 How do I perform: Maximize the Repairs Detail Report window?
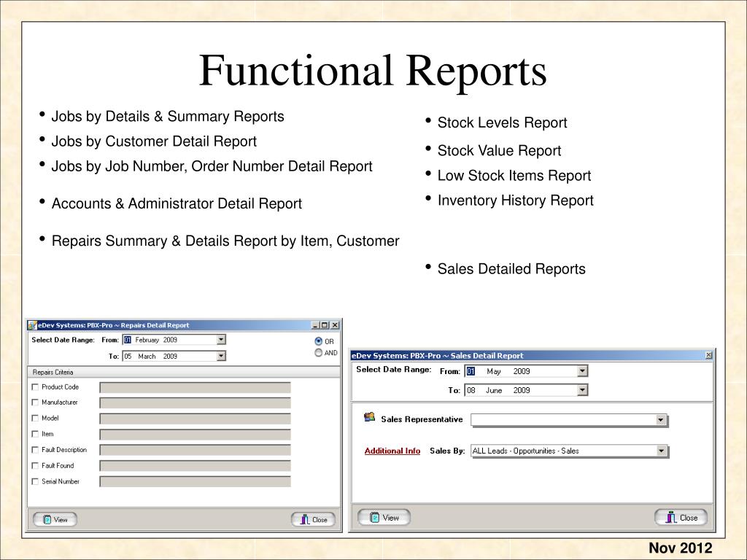(325, 325)
